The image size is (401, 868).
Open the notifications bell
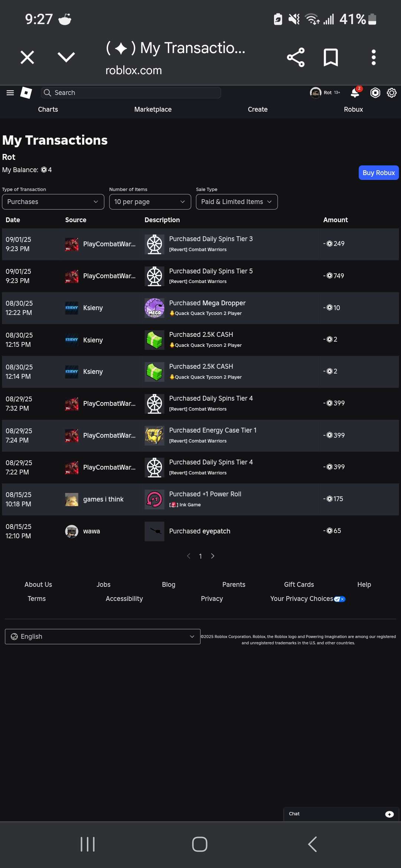click(x=355, y=93)
